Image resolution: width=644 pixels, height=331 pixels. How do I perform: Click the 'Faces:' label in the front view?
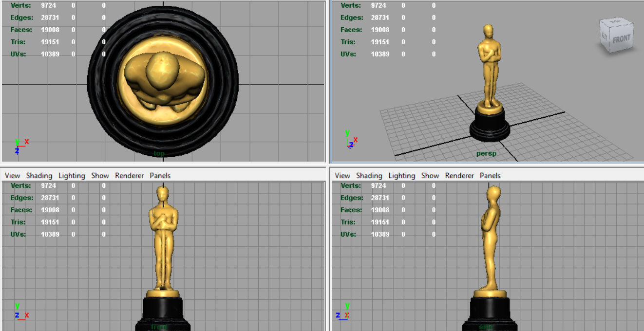21,210
